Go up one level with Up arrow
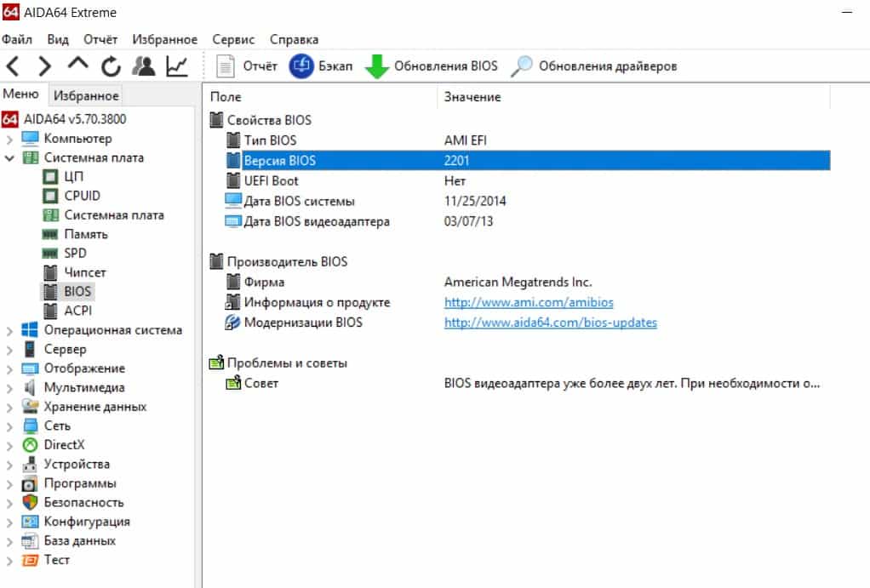This screenshot has width=870, height=588. click(x=77, y=66)
